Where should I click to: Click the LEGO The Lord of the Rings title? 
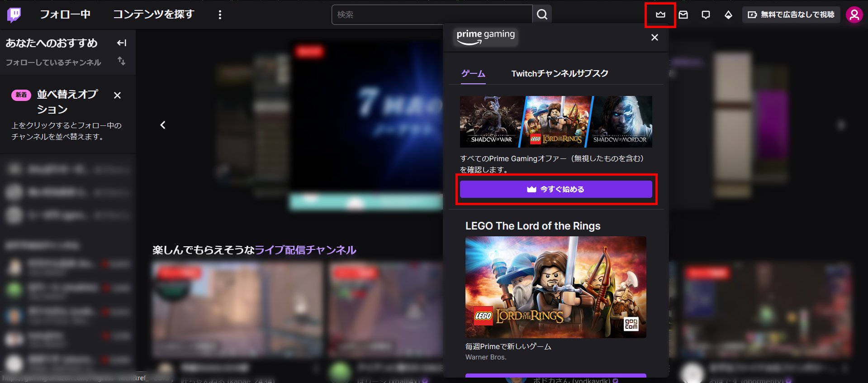click(533, 226)
